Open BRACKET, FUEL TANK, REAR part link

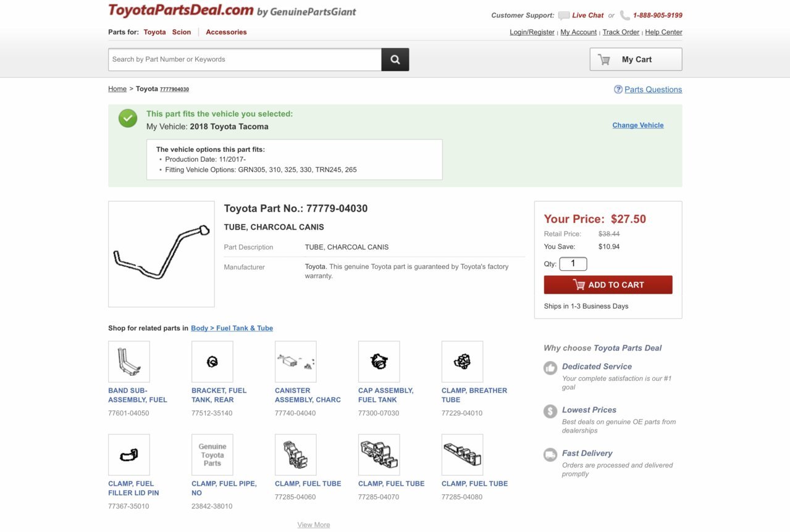point(219,395)
